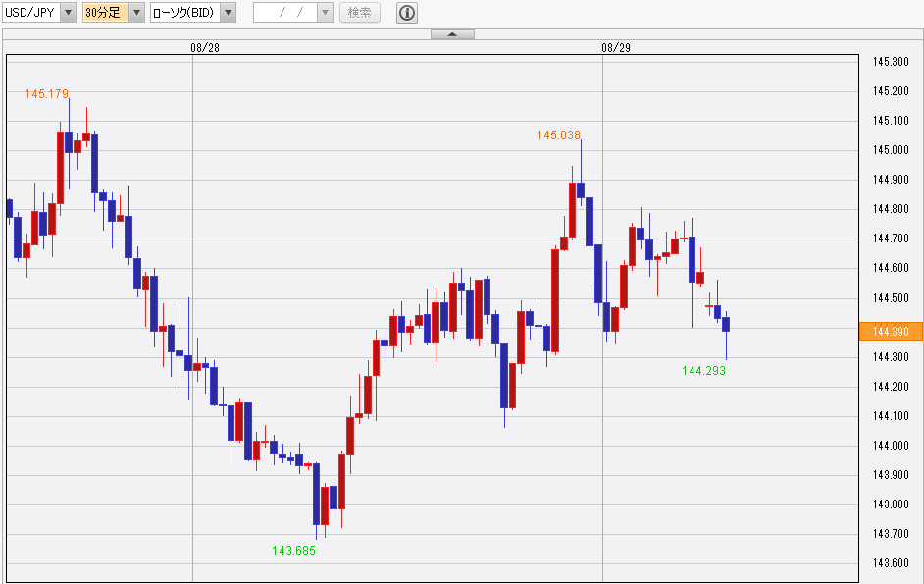924x584 pixels.
Task: Click the 143.685 low price label
Action: 293,551
